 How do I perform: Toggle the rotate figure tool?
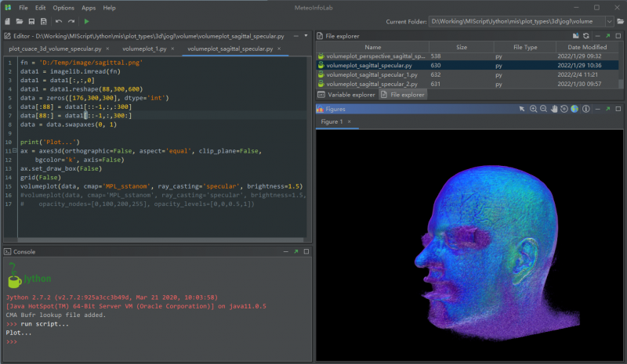(x=564, y=109)
